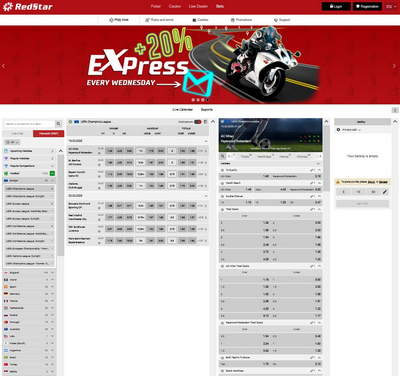Open the Support link
The image size is (400, 376).
pos(282,20)
